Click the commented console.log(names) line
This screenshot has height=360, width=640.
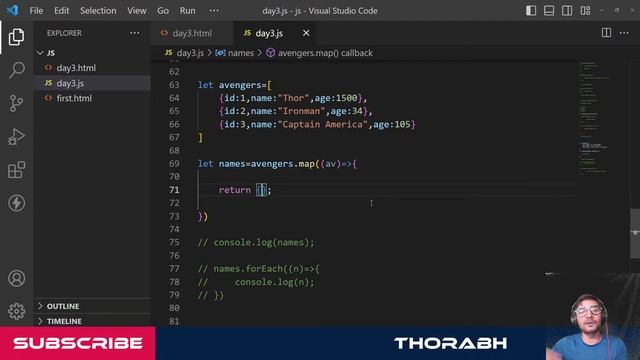point(256,243)
